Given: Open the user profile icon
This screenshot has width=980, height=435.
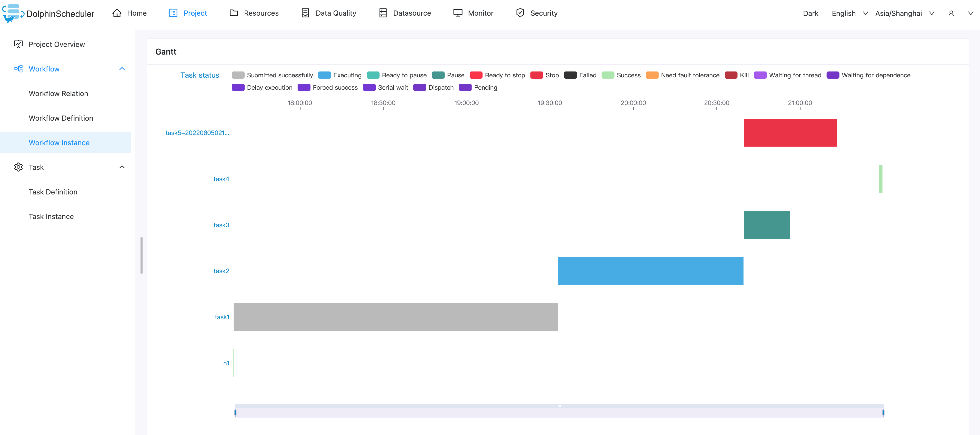Looking at the screenshot, I should 951,14.
